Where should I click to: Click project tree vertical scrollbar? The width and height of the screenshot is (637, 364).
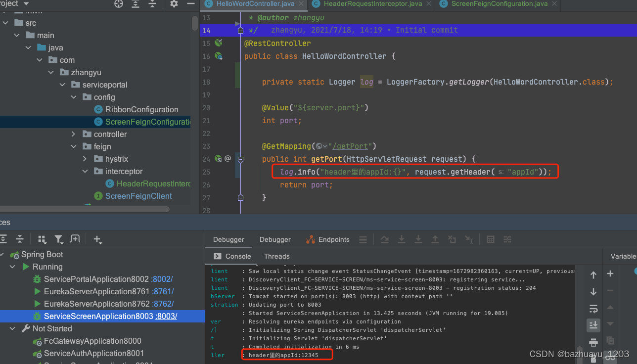pyautogui.click(x=195, y=24)
